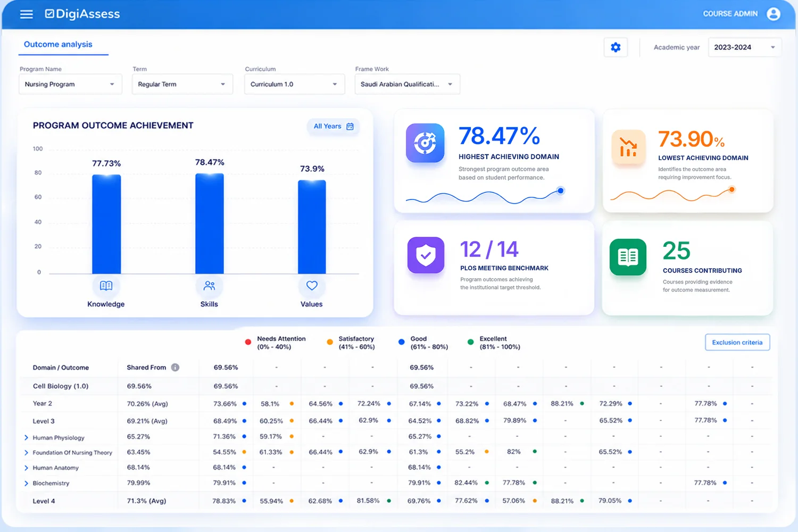Select the Cell Biology (1.0) row
The height and width of the screenshot is (532, 798).
pyautogui.click(x=396, y=386)
